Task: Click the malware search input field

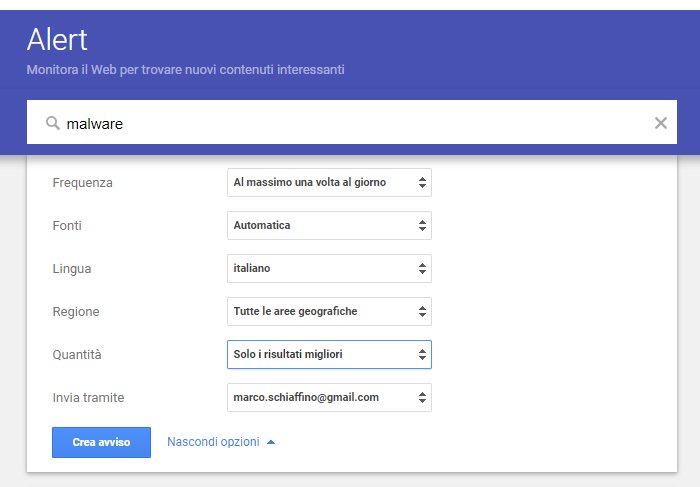Action: coord(351,122)
